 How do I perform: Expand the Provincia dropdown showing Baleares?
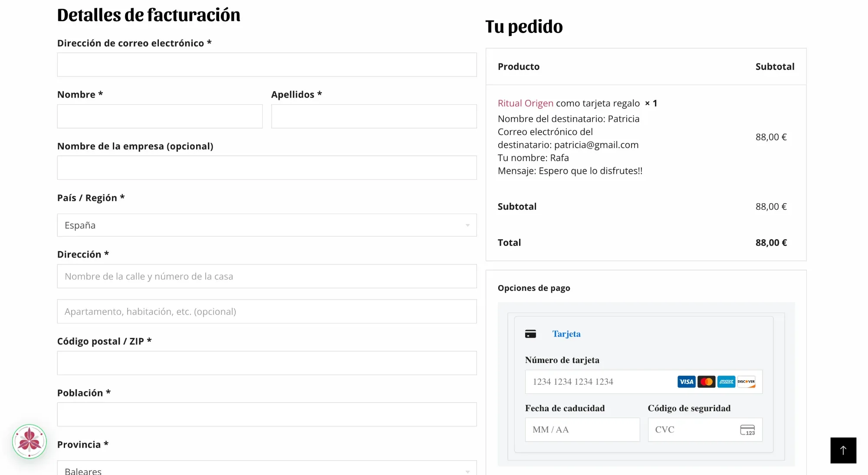point(267,468)
